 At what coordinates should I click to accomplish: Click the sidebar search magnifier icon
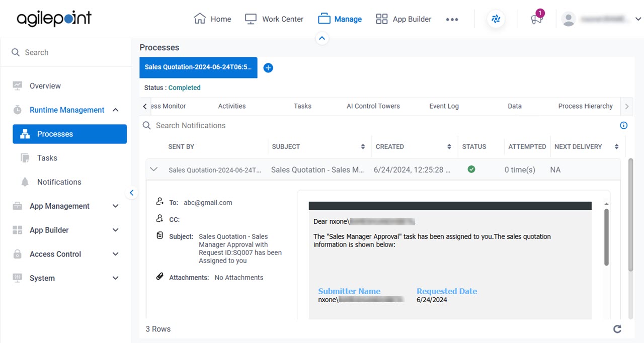(x=16, y=52)
